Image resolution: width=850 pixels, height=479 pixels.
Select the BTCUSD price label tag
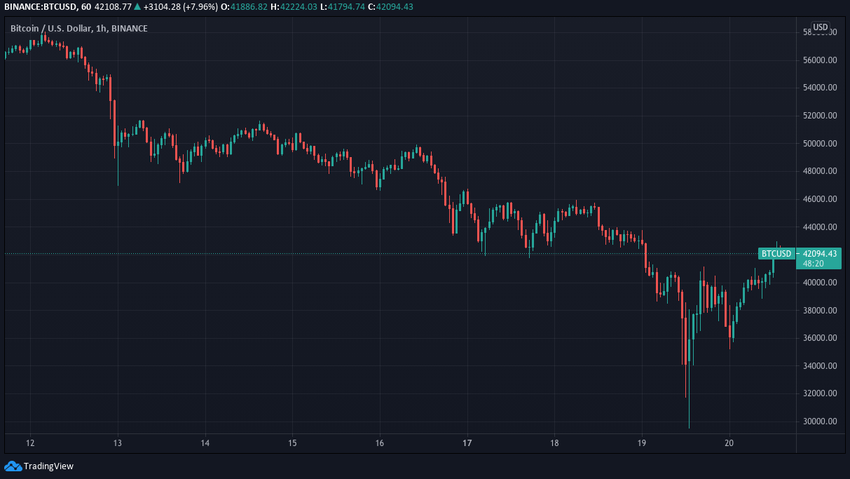coord(776,254)
